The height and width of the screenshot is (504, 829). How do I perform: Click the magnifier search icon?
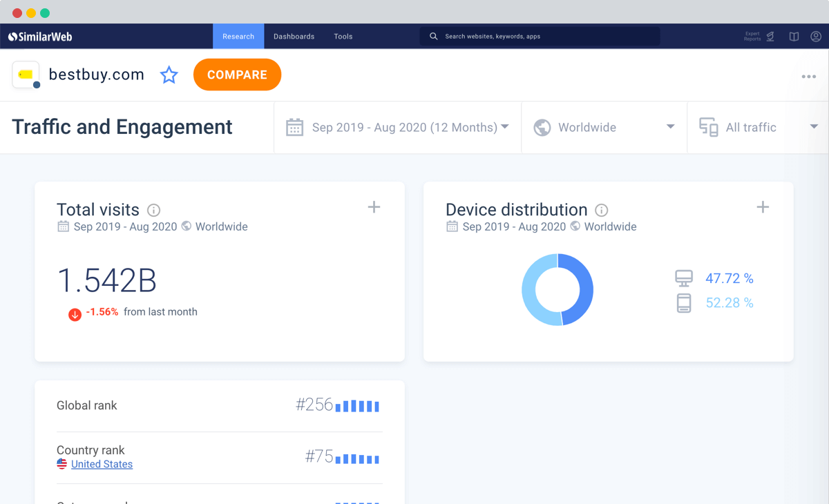(434, 37)
